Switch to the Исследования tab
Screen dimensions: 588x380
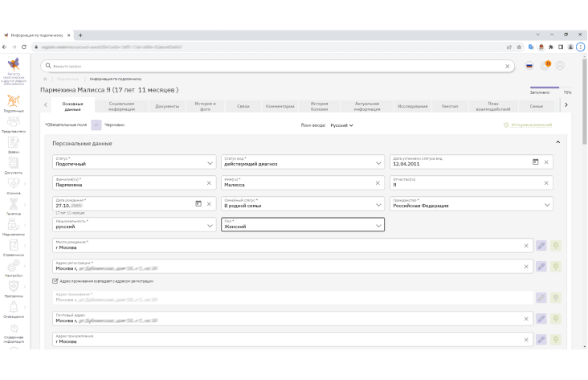(413, 106)
